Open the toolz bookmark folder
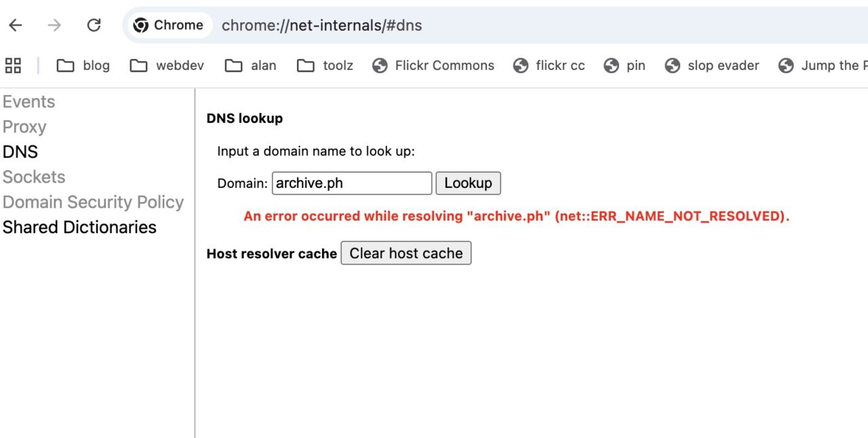 (x=325, y=65)
